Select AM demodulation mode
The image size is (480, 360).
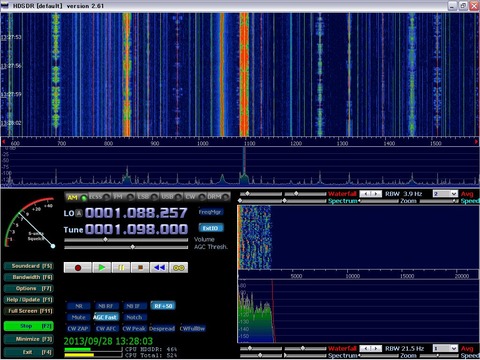point(76,197)
